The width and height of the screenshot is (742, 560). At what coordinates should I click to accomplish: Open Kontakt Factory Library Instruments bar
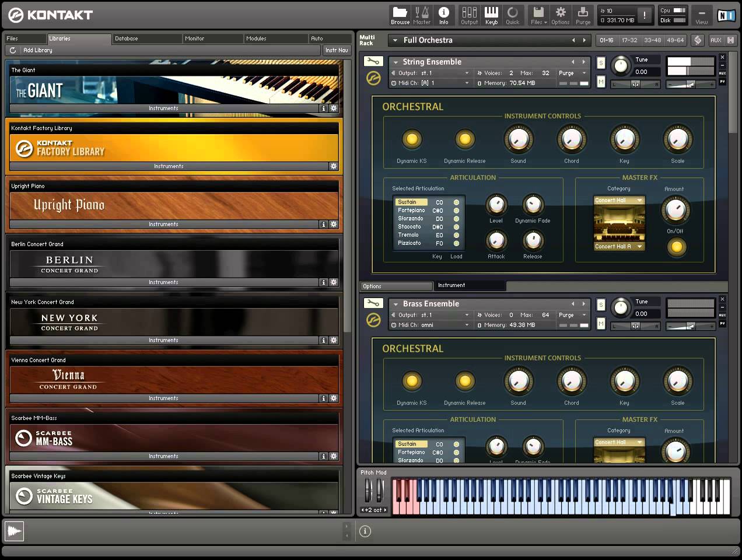[x=169, y=166]
